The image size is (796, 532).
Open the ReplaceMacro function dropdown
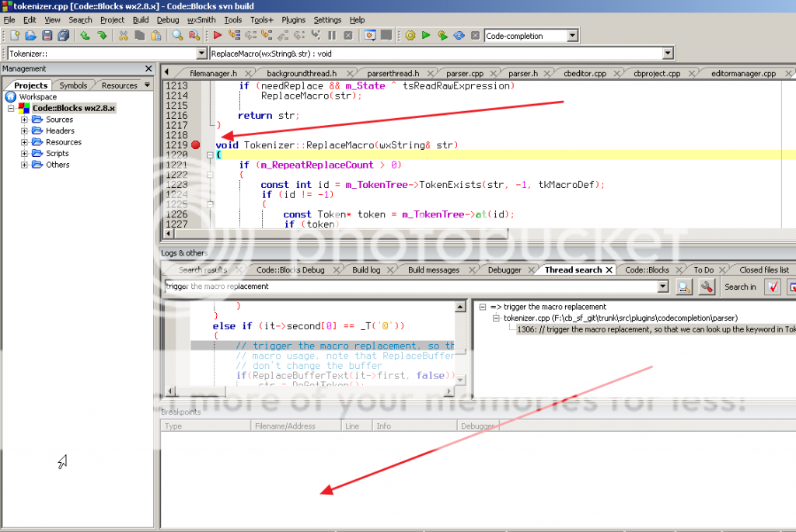point(668,54)
